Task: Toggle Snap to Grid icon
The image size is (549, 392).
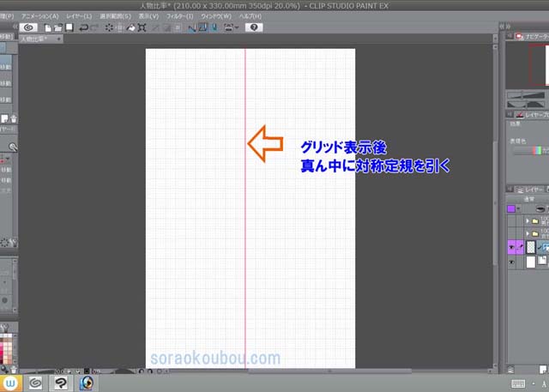Action: point(214,27)
